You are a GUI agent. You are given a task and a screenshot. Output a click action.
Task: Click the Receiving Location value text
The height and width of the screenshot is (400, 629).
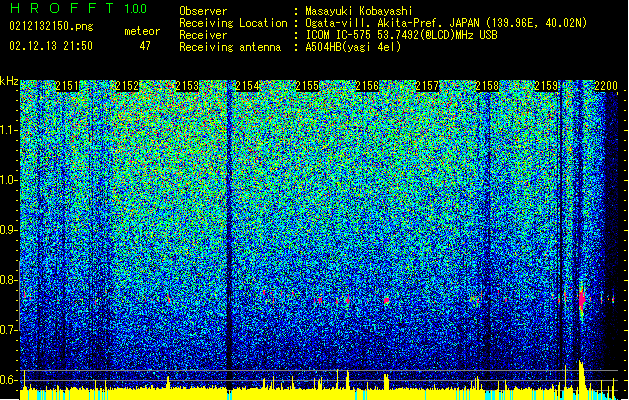[446, 23]
